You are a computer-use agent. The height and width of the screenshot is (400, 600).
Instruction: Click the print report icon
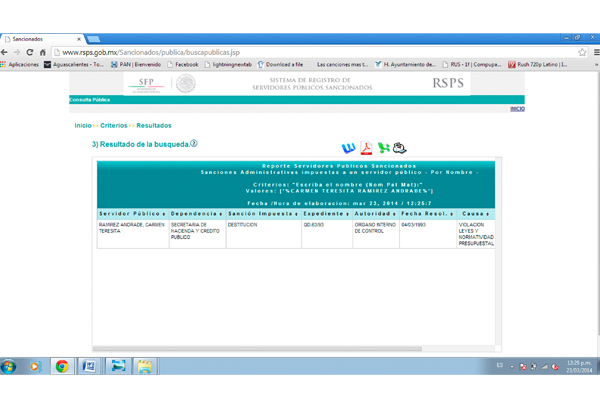[x=400, y=149]
